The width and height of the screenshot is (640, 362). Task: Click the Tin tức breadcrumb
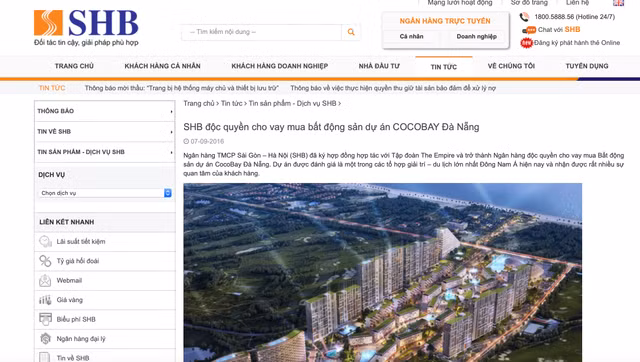[231, 104]
